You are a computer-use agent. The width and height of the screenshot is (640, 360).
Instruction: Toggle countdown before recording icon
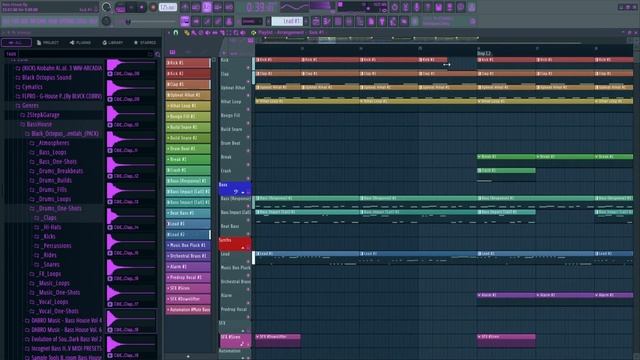pyautogui.click(x=207, y=7)
